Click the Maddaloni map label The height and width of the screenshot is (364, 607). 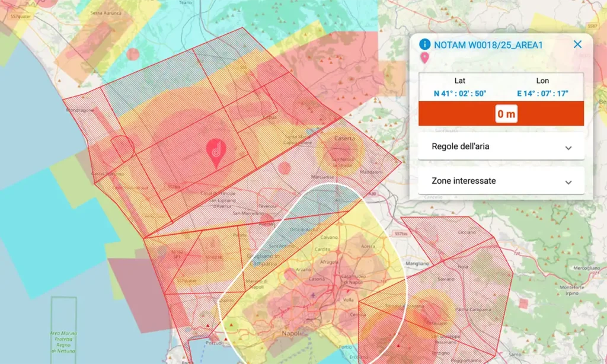(371, 172)
